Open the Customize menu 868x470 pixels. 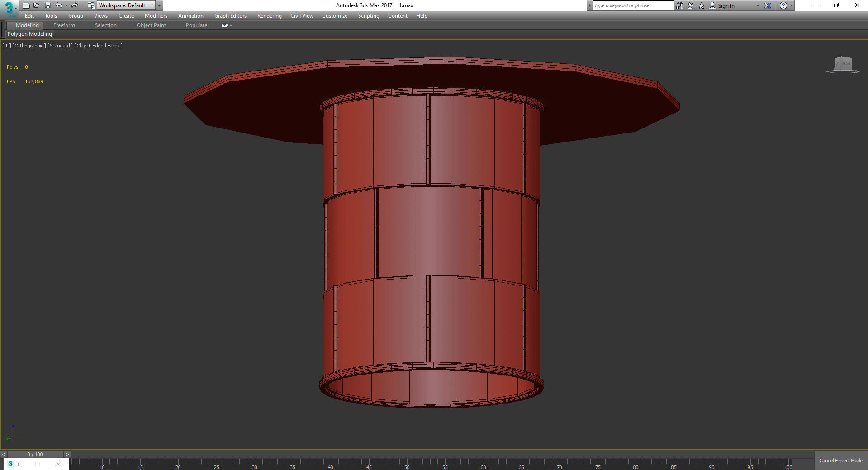(x=335, y=16)
